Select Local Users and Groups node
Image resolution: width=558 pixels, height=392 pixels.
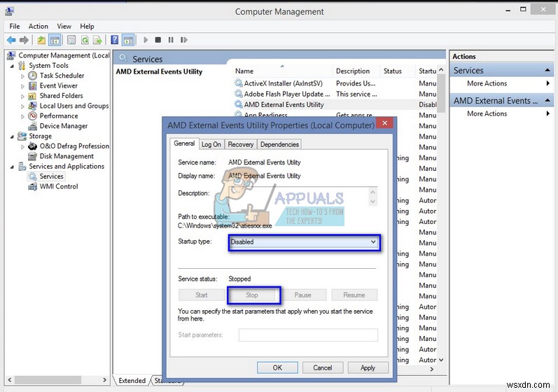pyautogui.click(x=74, y=106)
